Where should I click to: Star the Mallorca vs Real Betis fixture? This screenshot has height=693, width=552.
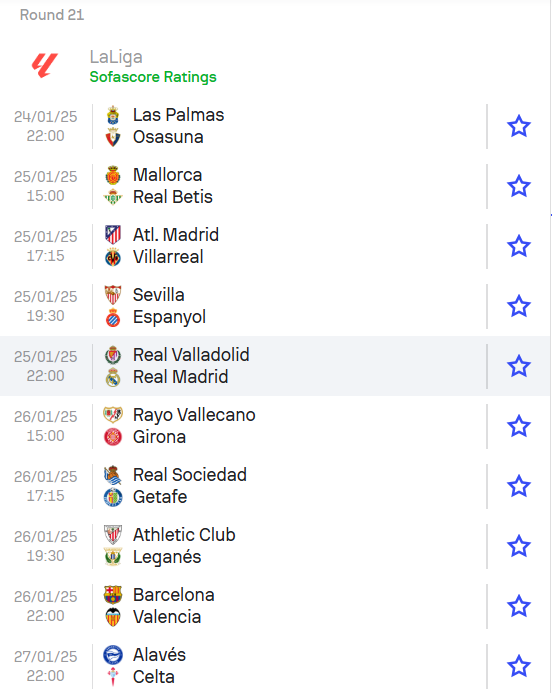(x=518, y=186)
